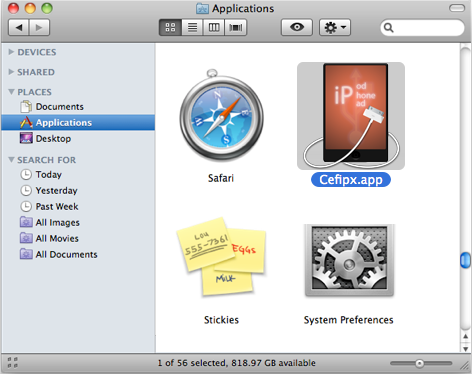472x374 pixels.
Task: Minimize the window with yellow button
Action: [30, 8]
